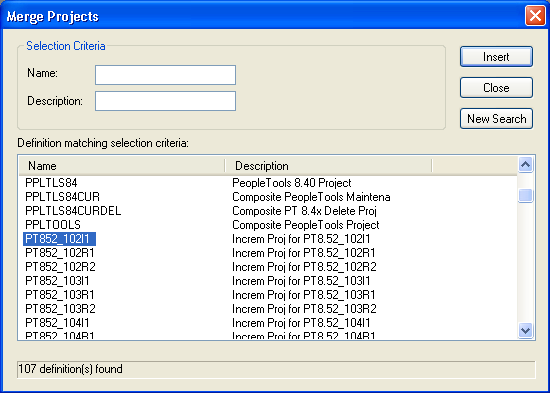The image size is (550, 393).
Task: Click the Close button
Action: [x=496, y=87]
